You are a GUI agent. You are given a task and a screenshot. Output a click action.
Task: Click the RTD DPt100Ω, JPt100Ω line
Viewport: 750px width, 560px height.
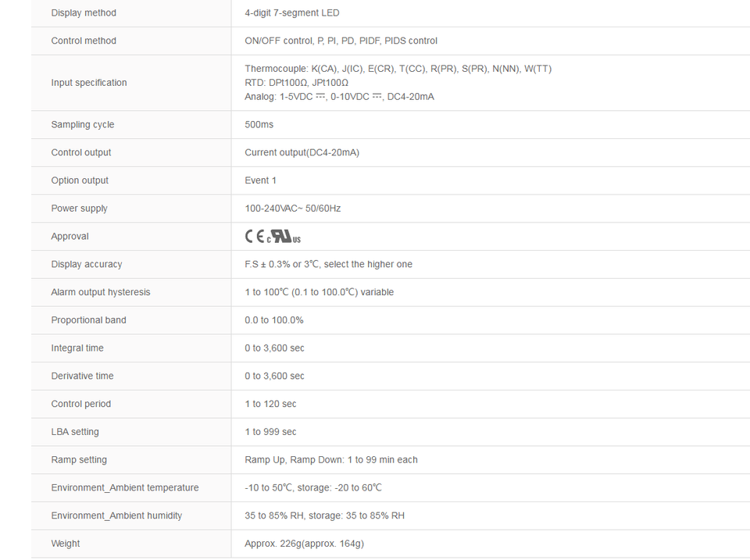(x=297, y=83)
